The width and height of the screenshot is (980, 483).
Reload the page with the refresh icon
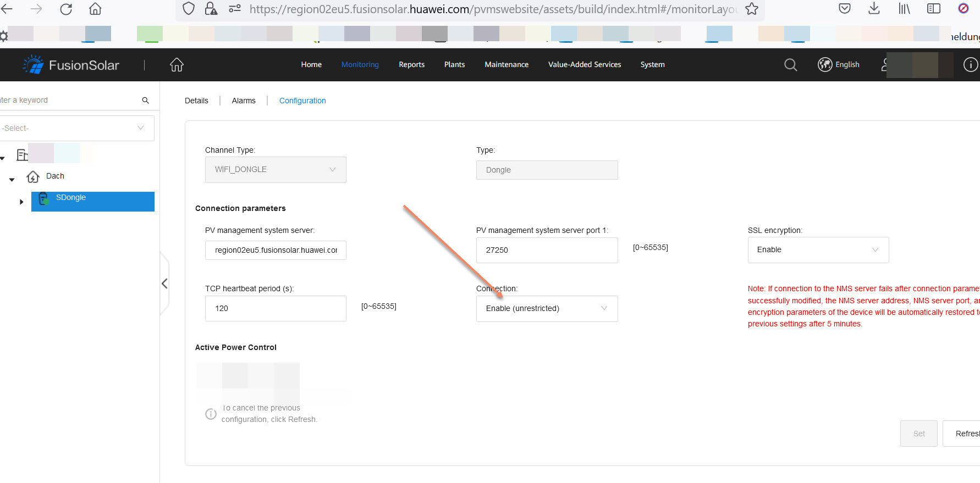point(66,9)
